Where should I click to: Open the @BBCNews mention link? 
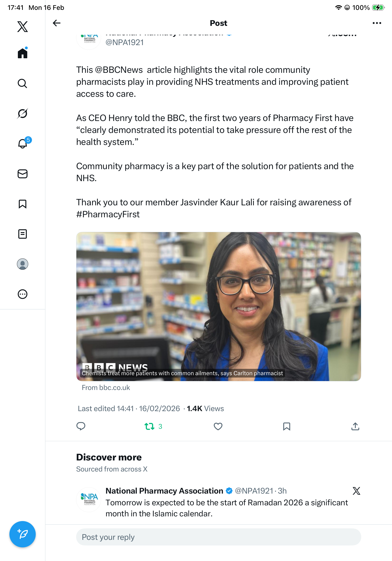(x=119, y=70)
